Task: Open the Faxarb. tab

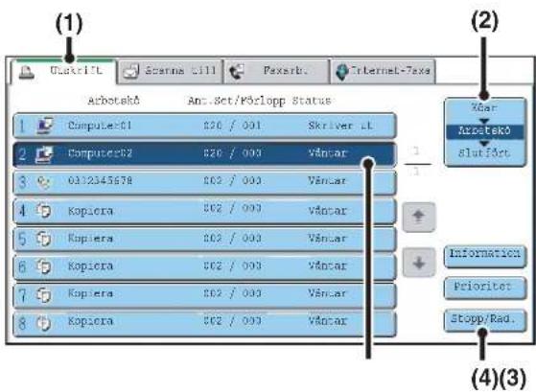Action: pos(277,71)
